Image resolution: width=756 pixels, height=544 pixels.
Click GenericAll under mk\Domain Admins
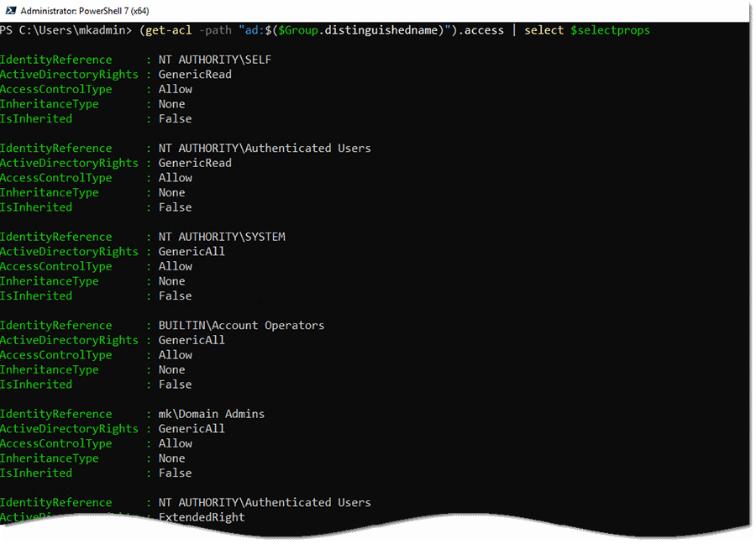(192, 429)
